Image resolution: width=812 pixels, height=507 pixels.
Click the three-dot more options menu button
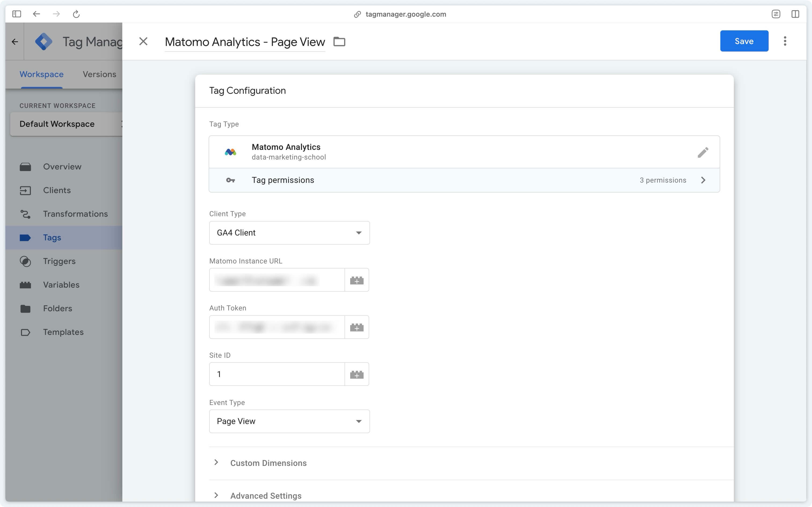[786, 41]
